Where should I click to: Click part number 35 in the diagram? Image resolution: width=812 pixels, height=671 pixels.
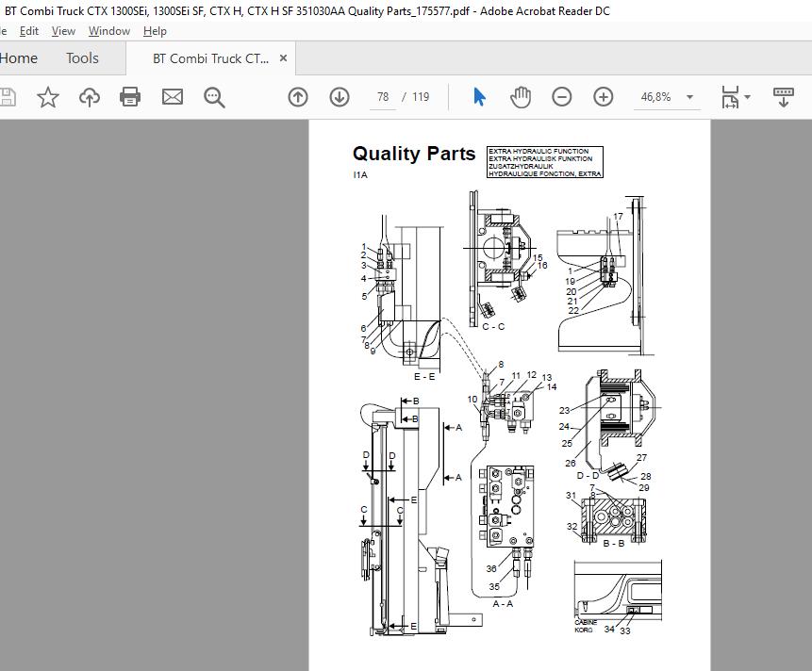[x=494, y=587]
